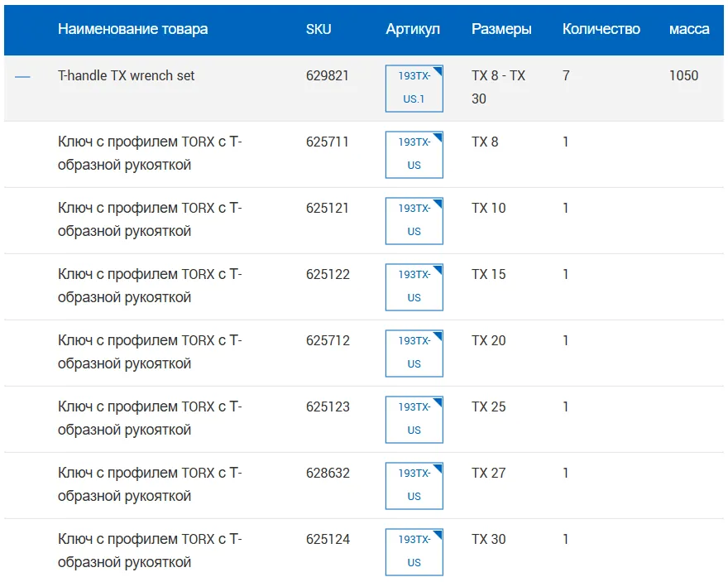The image size is (728, 582).
Task: Click the масса column header
Action: pos(688,29)
